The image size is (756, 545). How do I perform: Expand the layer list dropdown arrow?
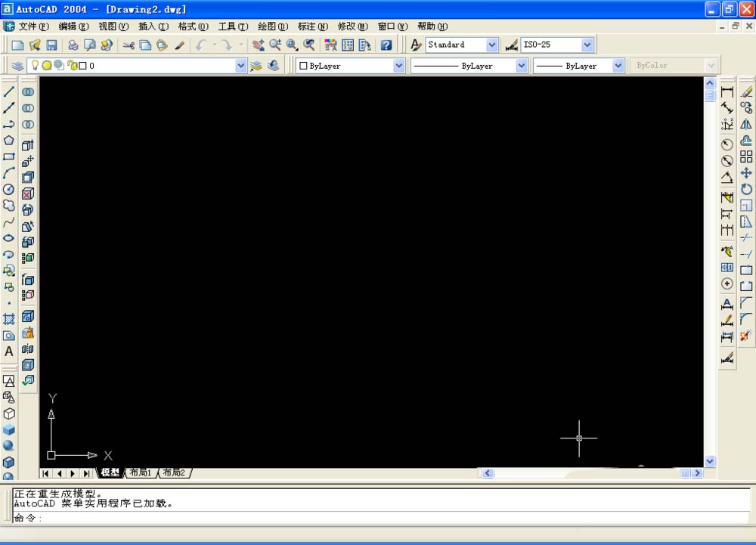coord(241,66)
